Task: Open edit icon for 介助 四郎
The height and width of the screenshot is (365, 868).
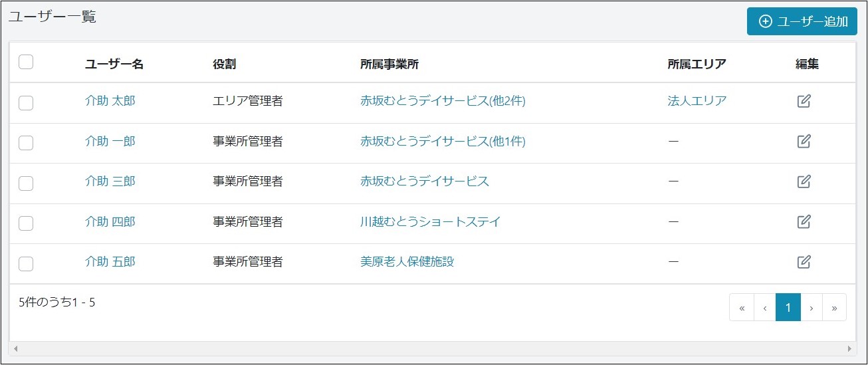Action: (x=804, y=221)
